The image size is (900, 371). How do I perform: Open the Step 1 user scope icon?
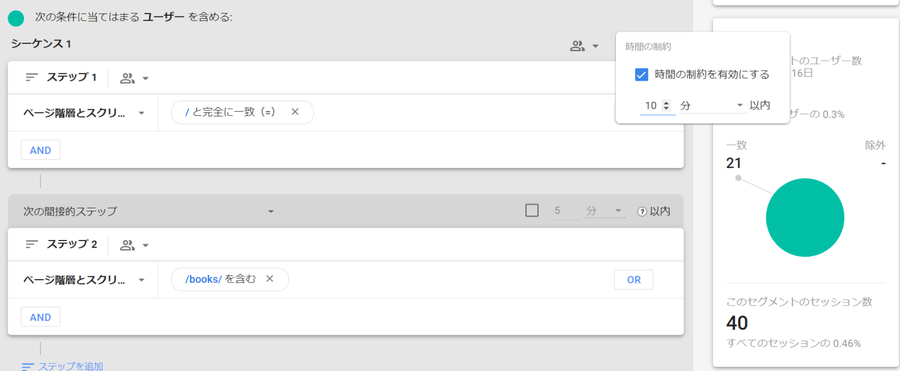[134, 78]
